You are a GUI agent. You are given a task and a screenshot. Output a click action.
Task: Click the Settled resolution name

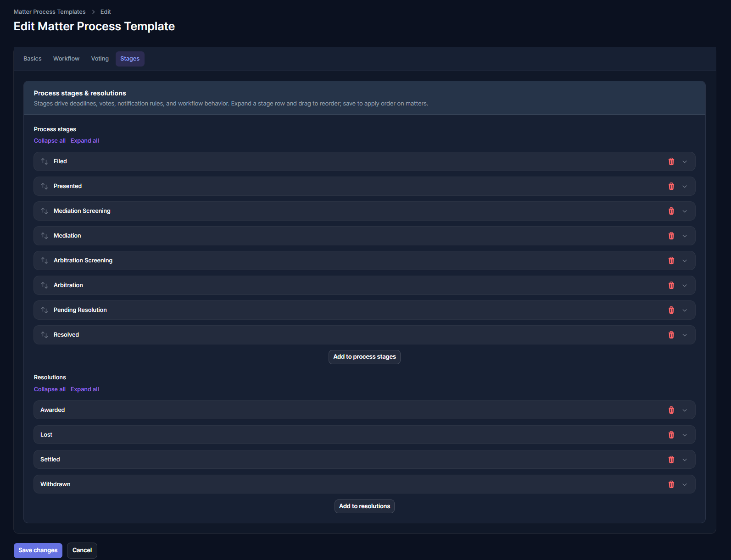[50, 460]
